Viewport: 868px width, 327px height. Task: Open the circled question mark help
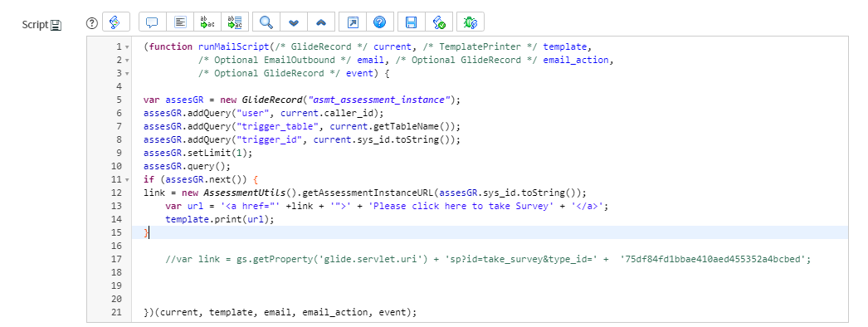92,22
